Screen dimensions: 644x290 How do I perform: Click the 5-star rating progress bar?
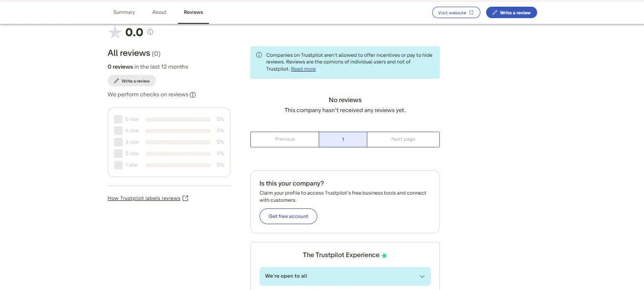178,119
